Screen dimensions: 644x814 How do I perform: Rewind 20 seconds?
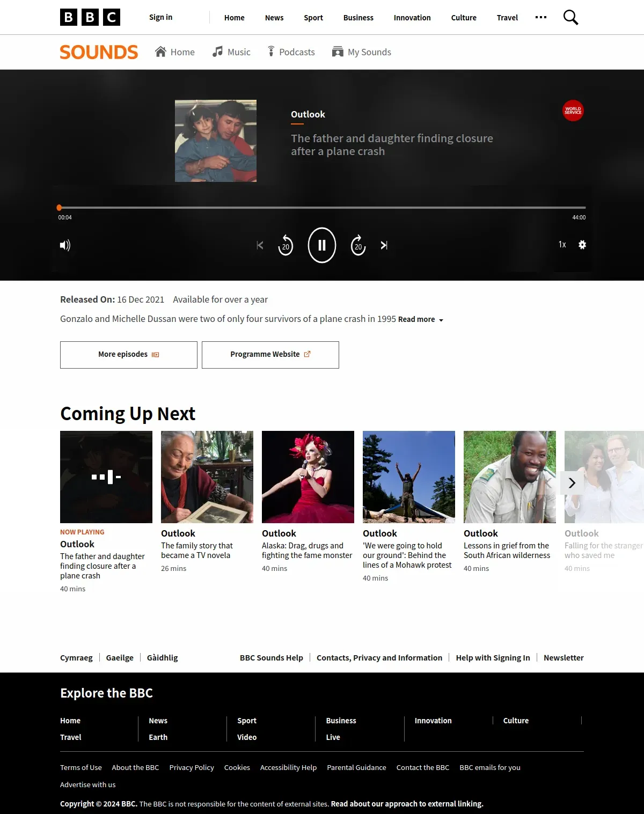coord(286,245)
